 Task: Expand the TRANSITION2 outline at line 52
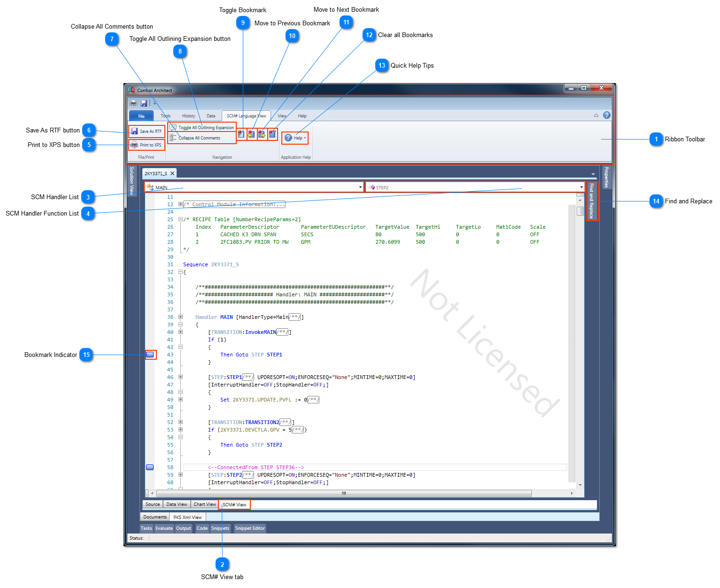(x=180, y=422)
